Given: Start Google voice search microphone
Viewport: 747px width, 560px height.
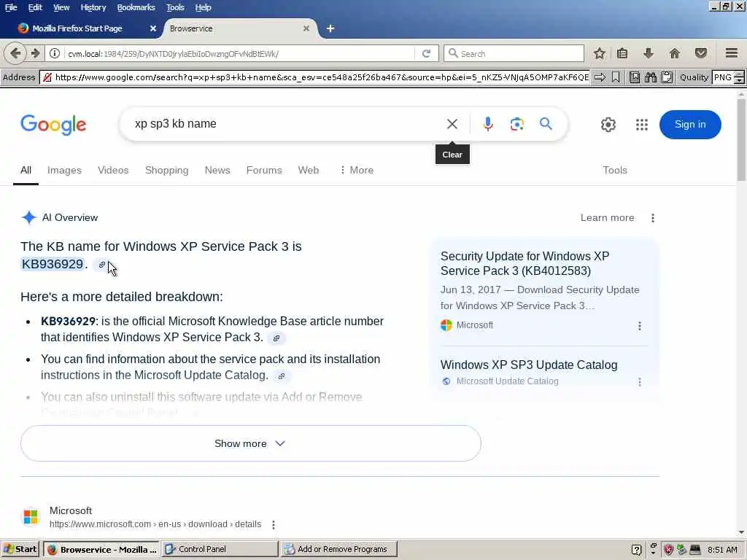Looking at the screenshot, I should pyautogui.click(x=487, y=124).
